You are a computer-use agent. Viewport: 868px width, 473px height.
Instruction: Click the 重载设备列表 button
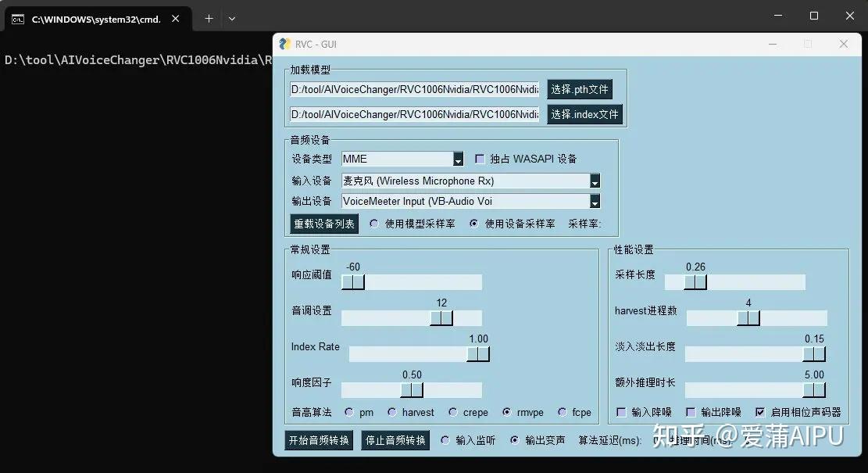point(322,223)
